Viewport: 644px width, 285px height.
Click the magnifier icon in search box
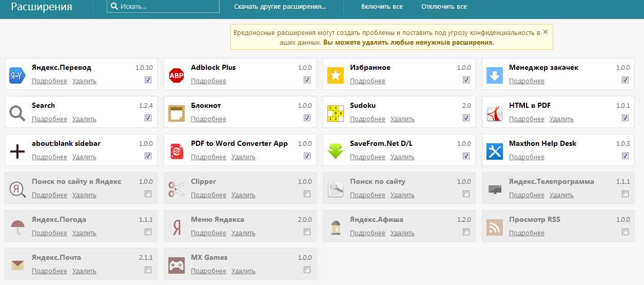(x=114, y=7)
